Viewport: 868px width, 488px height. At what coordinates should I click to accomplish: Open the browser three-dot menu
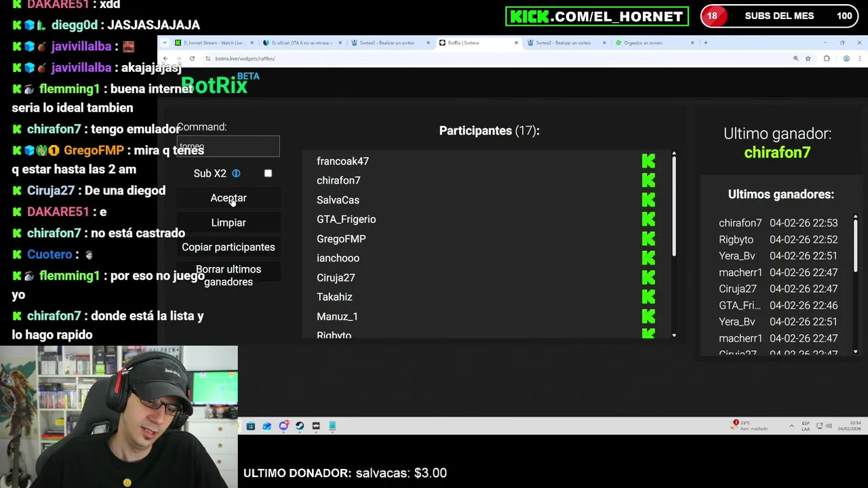pos(859,59)
